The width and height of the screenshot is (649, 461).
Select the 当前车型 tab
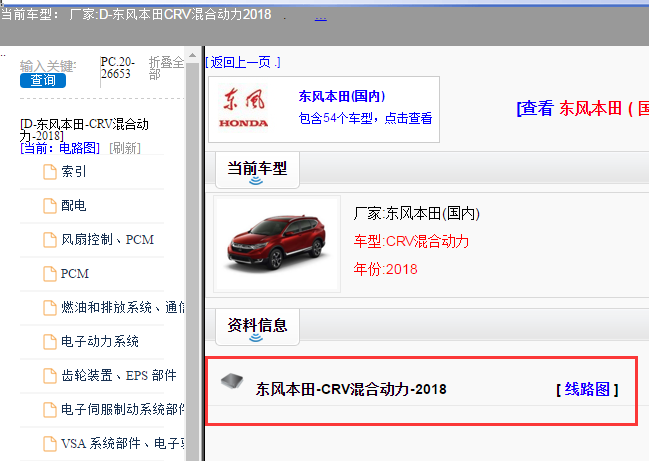click(x=257, y=170)
